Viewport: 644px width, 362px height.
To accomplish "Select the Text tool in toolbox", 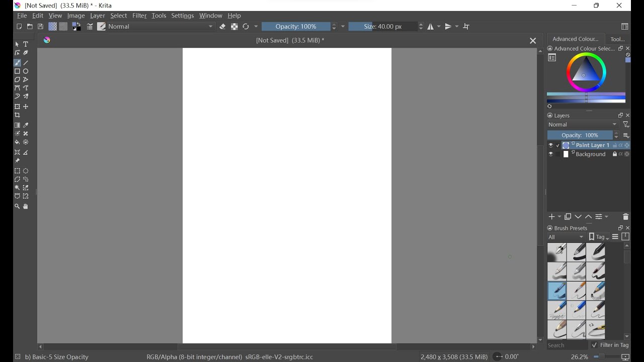I will tap(26, 44).
